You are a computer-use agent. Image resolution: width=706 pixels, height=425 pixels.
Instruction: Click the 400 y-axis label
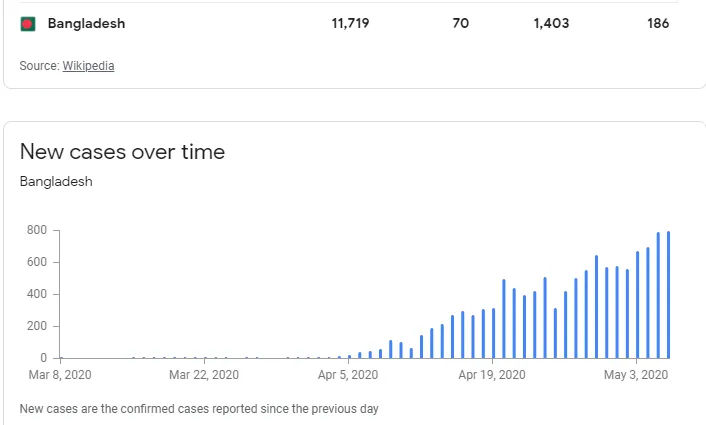click(x=37, y=294)
